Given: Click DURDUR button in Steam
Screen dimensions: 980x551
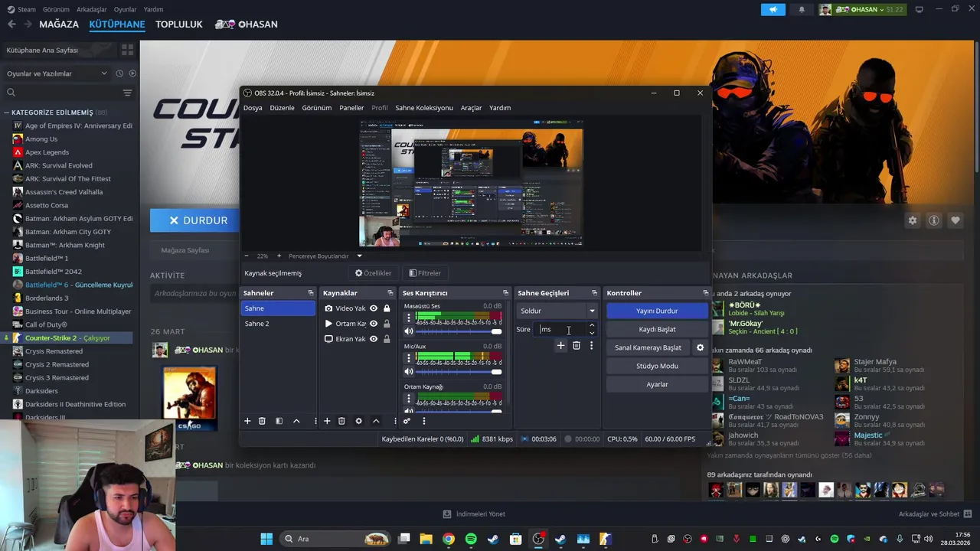Looking at the screenshot, I should coord(198,220).
